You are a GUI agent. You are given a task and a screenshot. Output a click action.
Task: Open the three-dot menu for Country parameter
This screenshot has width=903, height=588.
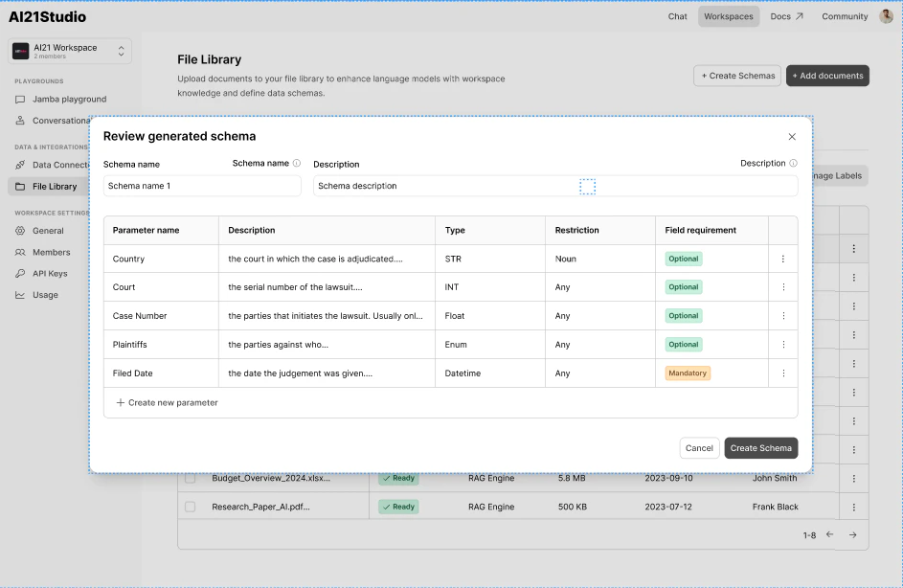point(782,258)
